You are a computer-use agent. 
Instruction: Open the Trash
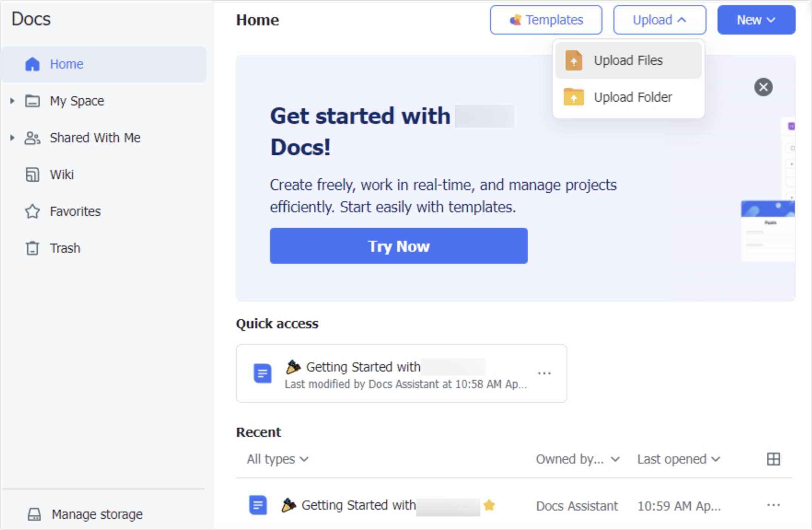coord(65,248)
